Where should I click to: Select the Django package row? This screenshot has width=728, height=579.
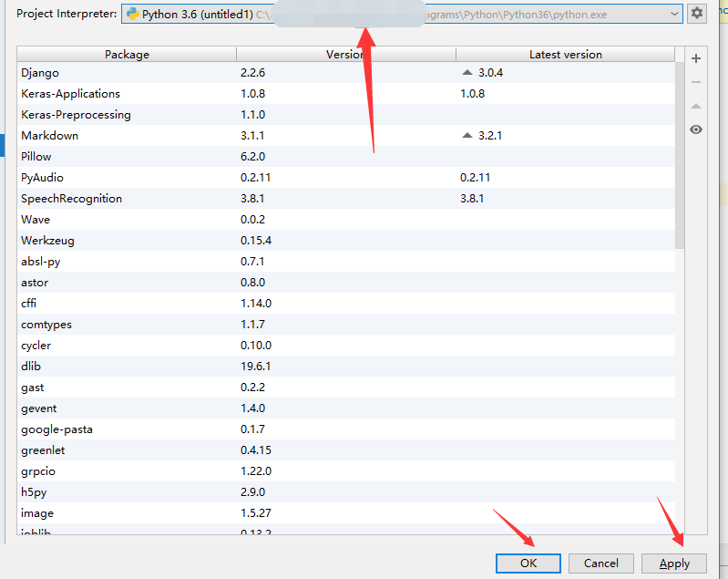pyautogui.click(x=346, y=73)
